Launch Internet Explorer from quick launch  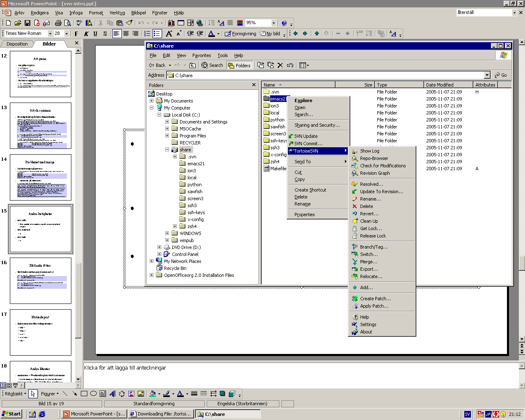pos(42,414)
